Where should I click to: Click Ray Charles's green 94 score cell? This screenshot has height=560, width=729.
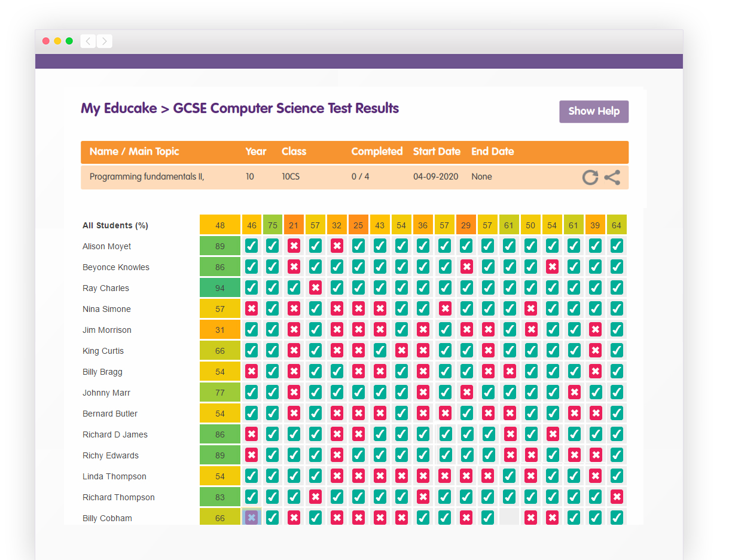[x=220, y=287]
